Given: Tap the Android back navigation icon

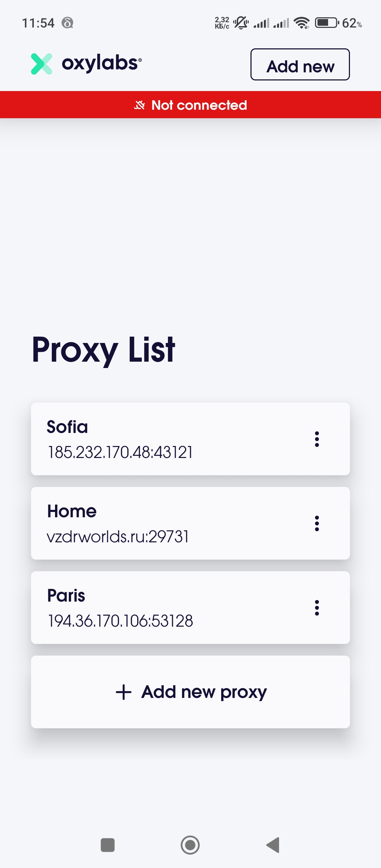Looking at the screenshot, I should 273,845.
